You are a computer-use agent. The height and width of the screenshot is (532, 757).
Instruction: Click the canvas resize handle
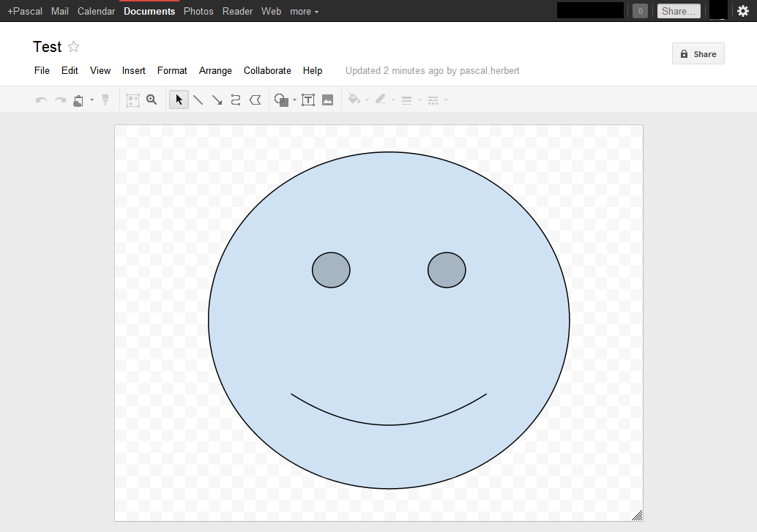tap(637, 516)
